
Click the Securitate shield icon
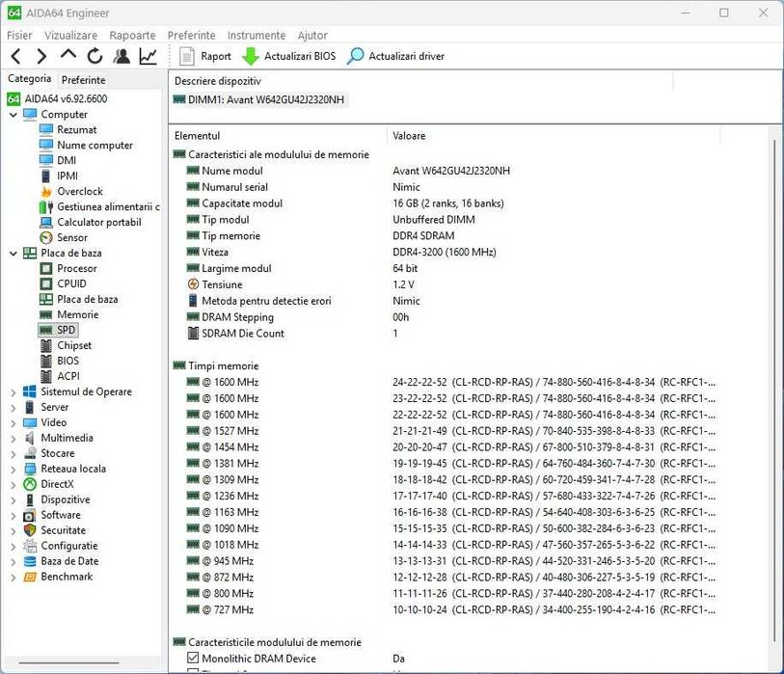(x=30, y=530)
